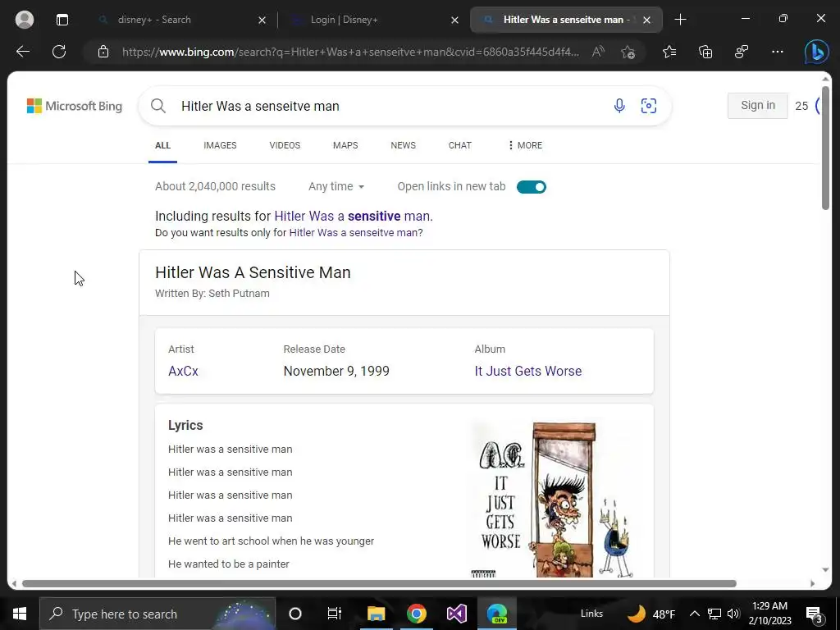Image resolution: width=840 pixels, height=630 pixels.
Task: Switch to the MAPS tab
Action: [x=345, y=145]
